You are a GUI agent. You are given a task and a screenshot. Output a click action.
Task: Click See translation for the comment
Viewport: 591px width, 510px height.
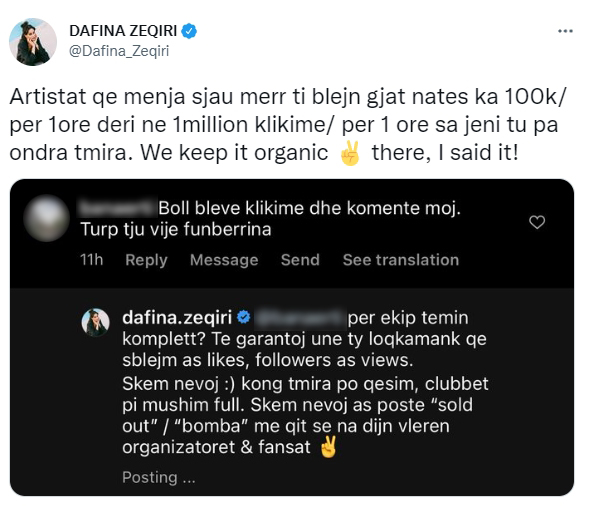[x=401, y=260]
